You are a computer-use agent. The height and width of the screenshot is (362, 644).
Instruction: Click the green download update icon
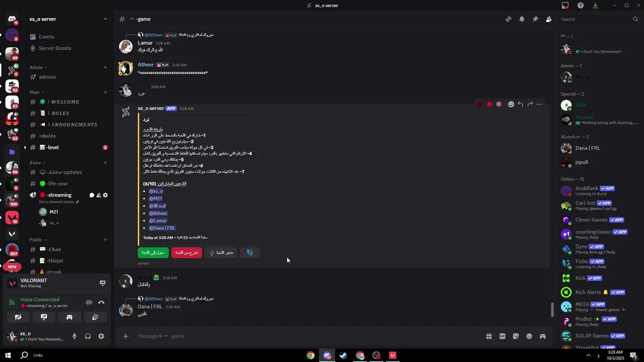click(x=595, y=6)
